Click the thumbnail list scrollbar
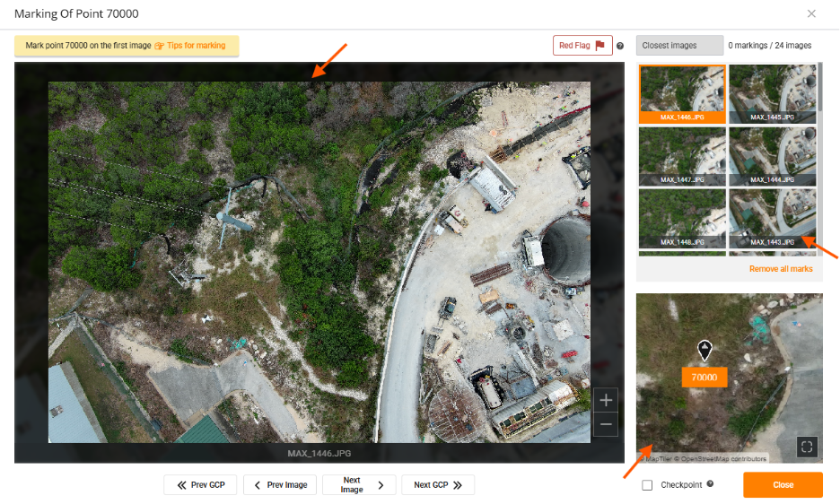The height and width of the screenshot is (504, 840). point(820,90)
